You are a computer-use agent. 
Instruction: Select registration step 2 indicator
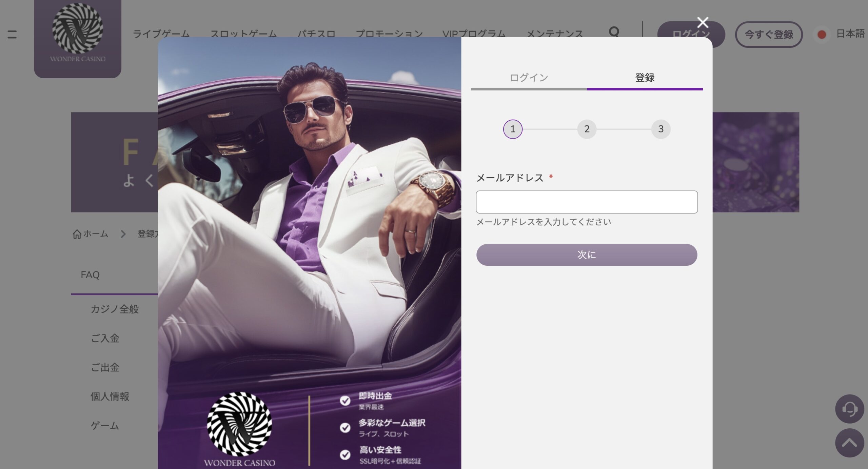point(587,129)
